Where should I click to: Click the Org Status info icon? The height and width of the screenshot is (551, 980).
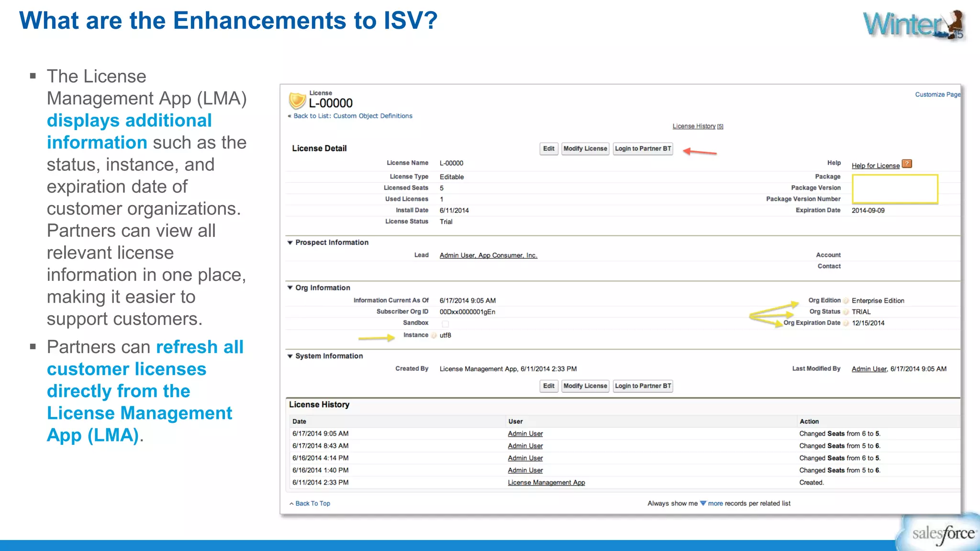point(846,312)
